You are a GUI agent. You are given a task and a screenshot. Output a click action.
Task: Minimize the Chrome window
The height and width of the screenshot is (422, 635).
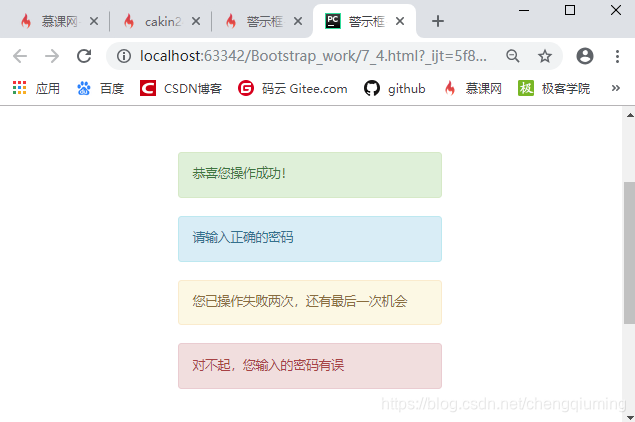tap(524, 10)
